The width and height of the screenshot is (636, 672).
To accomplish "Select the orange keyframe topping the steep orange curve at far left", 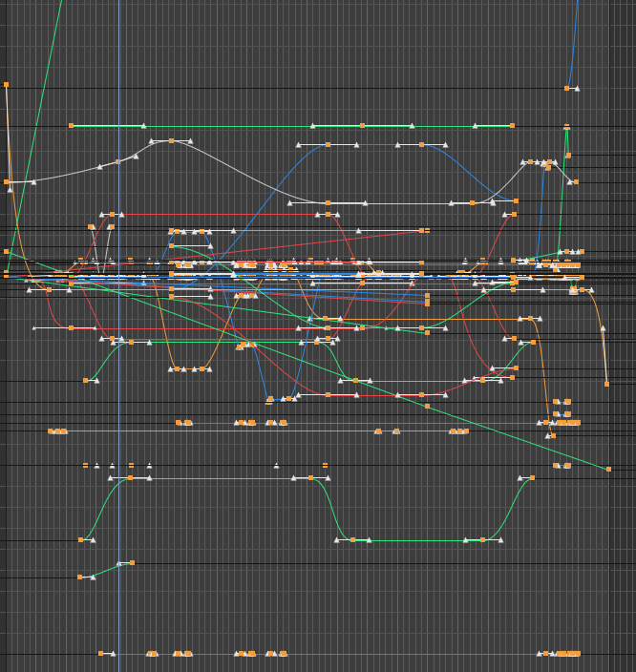I will click(6, 85).
